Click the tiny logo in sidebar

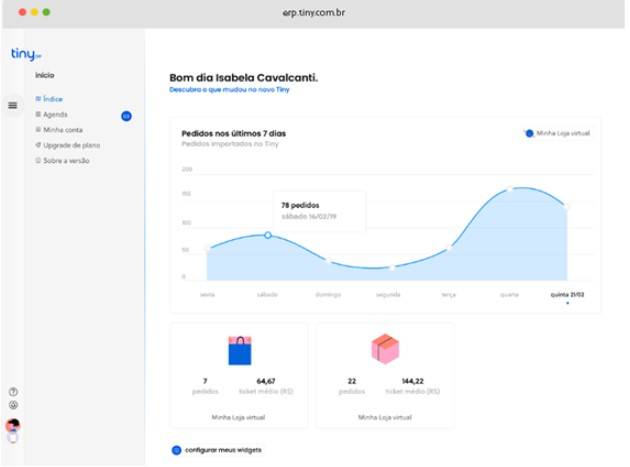click(26, 54)
